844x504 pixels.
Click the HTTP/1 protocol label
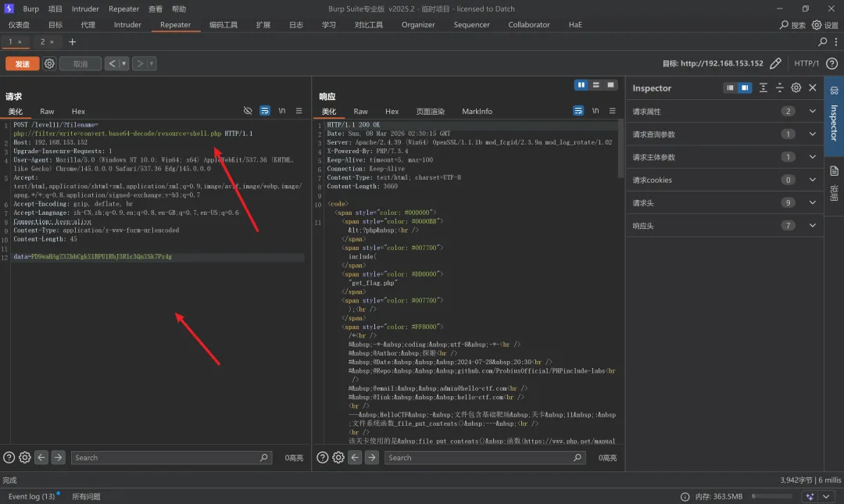click(x=806, y=63)
